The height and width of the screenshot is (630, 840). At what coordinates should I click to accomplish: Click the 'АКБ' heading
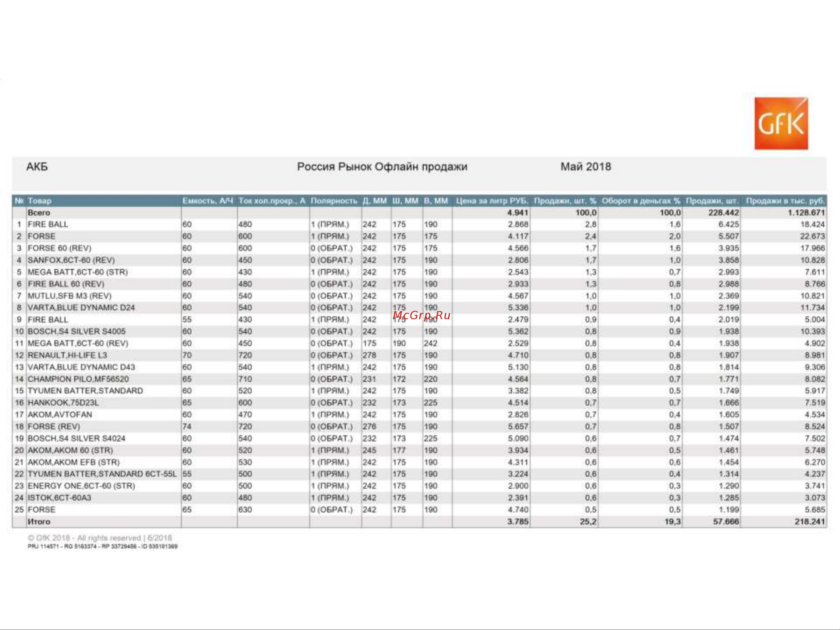tap(37, 167)
